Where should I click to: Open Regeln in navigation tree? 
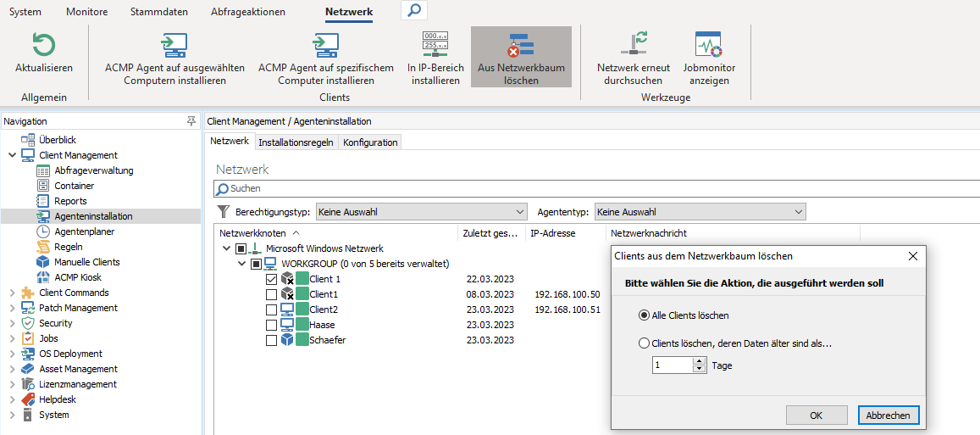point(68,247)
